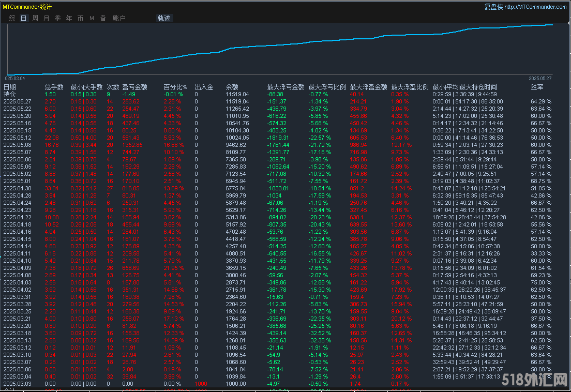Click the 盈亏金额 column header
571x392 pixels.
click(x=135, y=87)
